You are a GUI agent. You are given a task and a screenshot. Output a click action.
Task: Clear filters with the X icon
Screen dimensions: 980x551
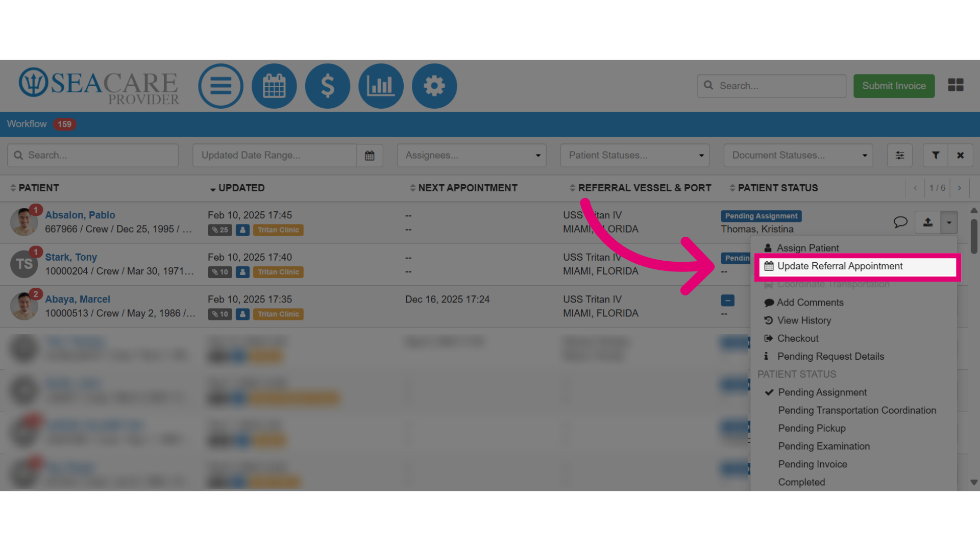coord(961,155)
